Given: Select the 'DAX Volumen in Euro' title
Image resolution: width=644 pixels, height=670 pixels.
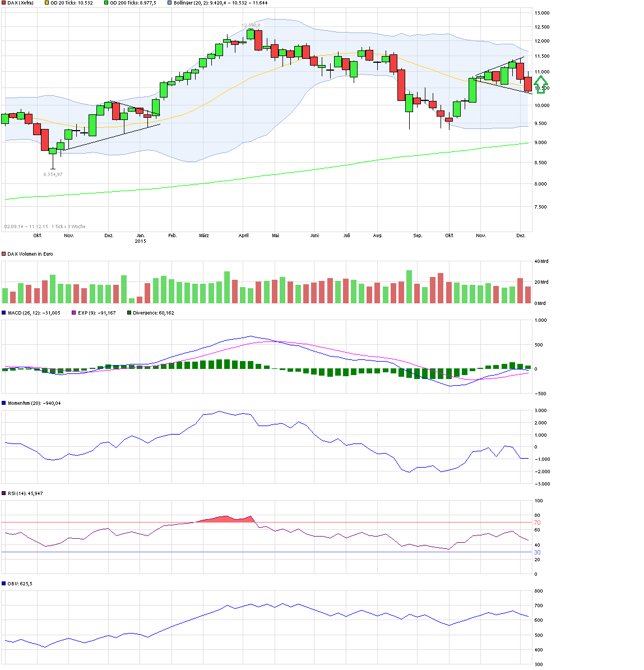Looking at the screenshot, I should tap(30, 254).
